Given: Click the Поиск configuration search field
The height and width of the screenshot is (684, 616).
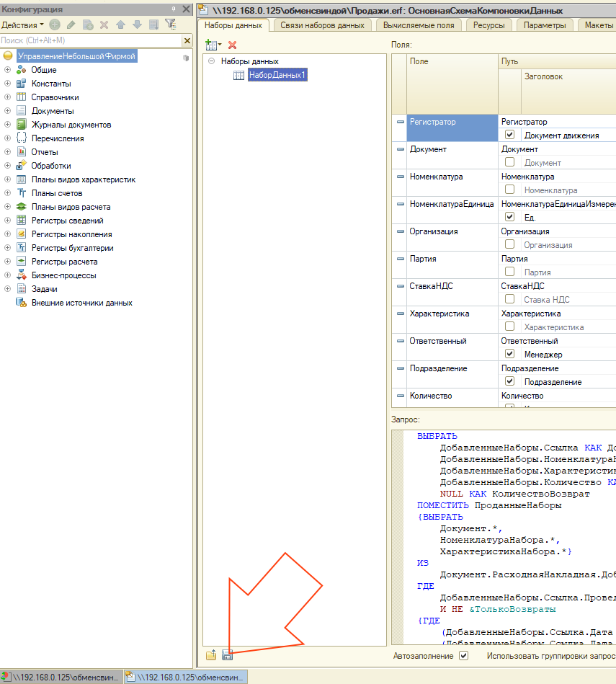Looking at the screenshot, I should (91, 40).
